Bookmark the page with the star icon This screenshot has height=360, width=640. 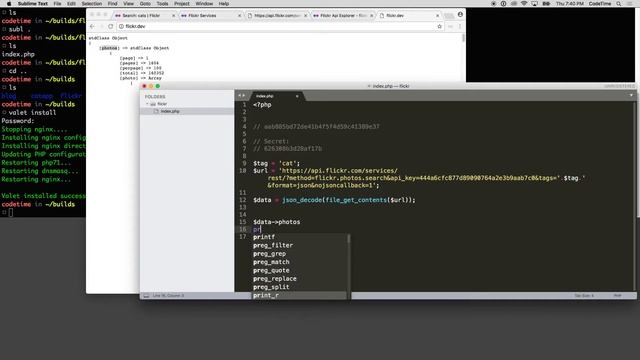(440, 26)
